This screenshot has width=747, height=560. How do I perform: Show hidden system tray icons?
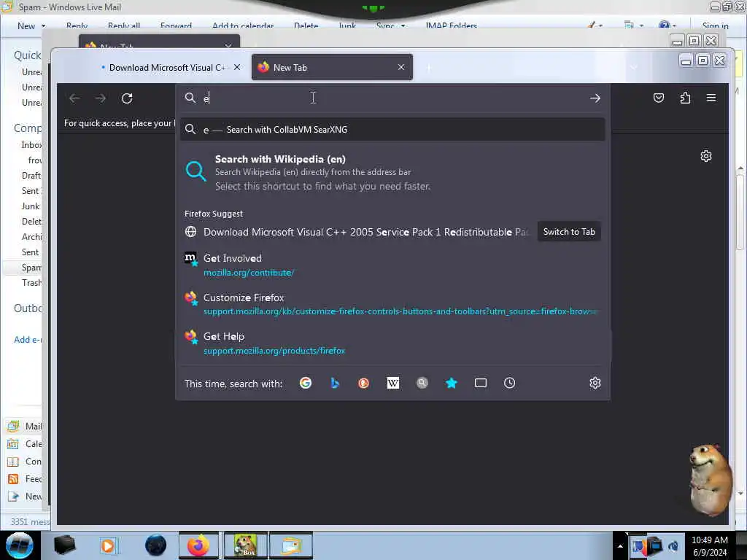620,546
